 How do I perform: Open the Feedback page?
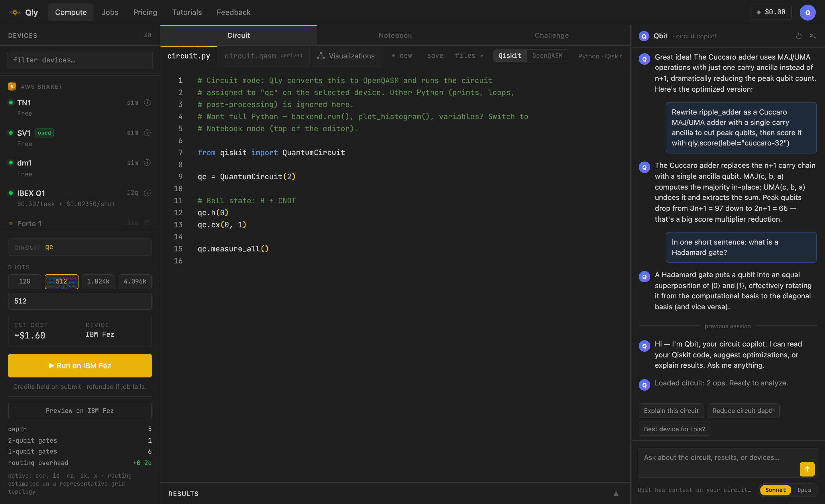(x=233, y=12)
